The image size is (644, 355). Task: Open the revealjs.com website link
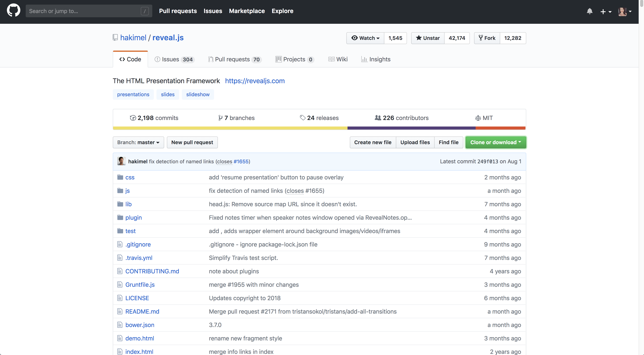click(255, 81)
